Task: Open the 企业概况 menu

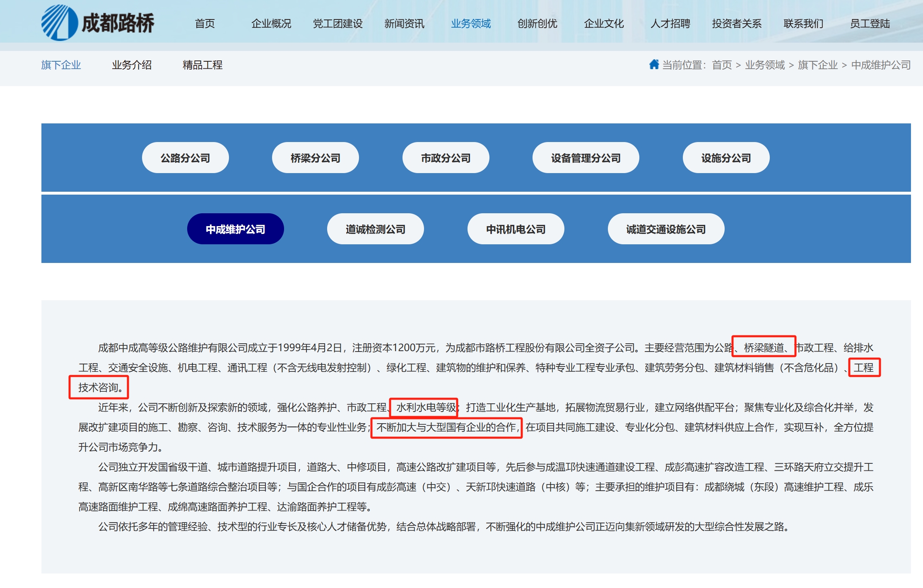Action: point(271,24)
